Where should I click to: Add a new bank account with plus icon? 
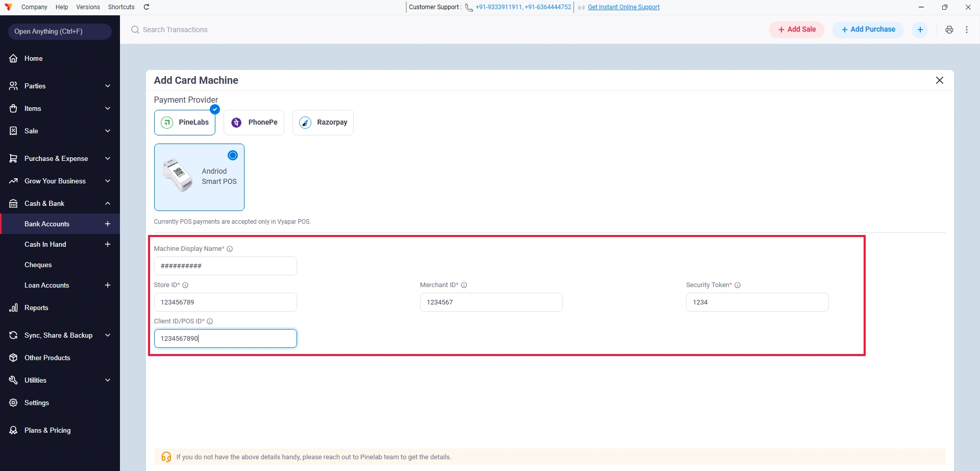108,224
